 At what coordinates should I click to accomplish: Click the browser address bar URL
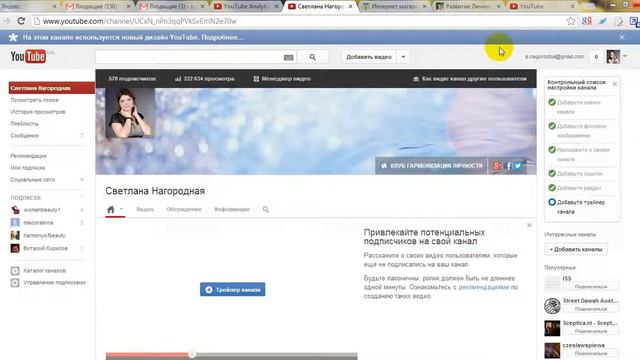(x=140, y=21)
